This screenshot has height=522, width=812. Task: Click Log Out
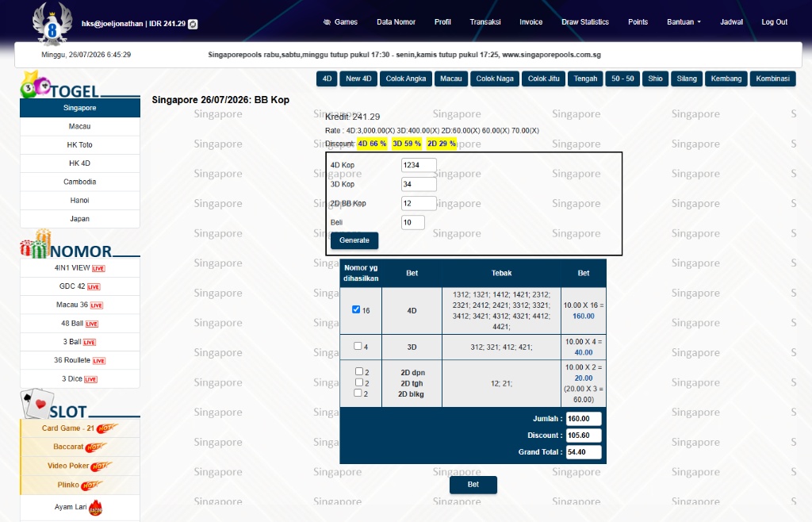tap(774, 21)
